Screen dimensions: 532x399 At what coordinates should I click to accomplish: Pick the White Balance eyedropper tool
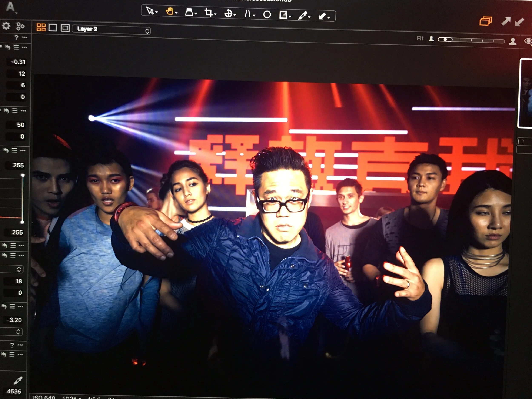303,16
